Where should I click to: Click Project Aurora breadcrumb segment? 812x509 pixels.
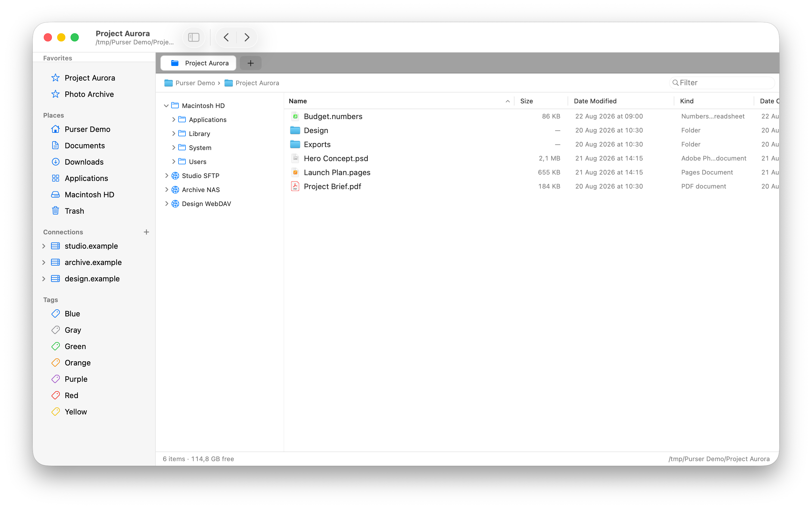[x=252, y=83]
